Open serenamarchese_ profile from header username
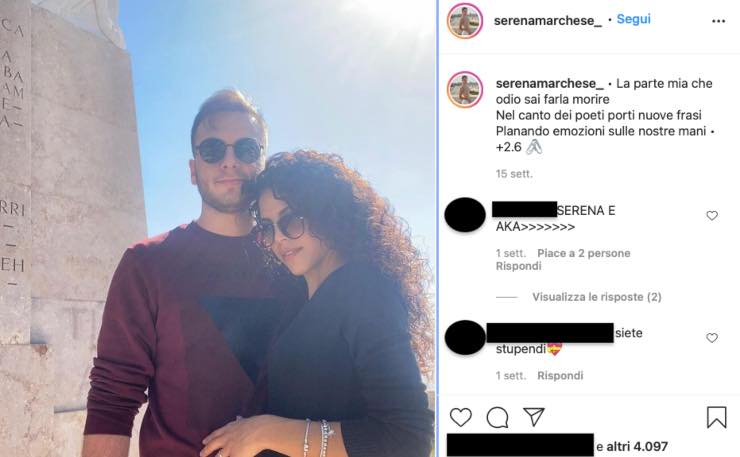This screenshot has height=457, width=740. tap(548, 21)
